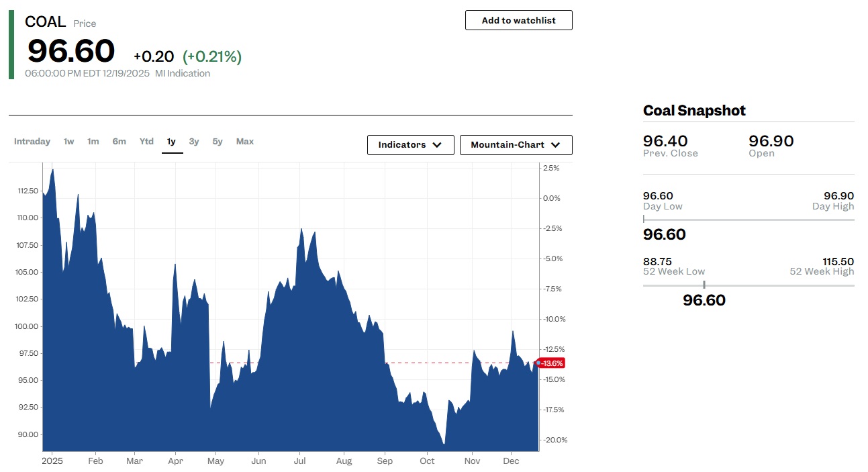868x472 pixels.
Task: Select the 5y chart range
Action: point(218,142)
